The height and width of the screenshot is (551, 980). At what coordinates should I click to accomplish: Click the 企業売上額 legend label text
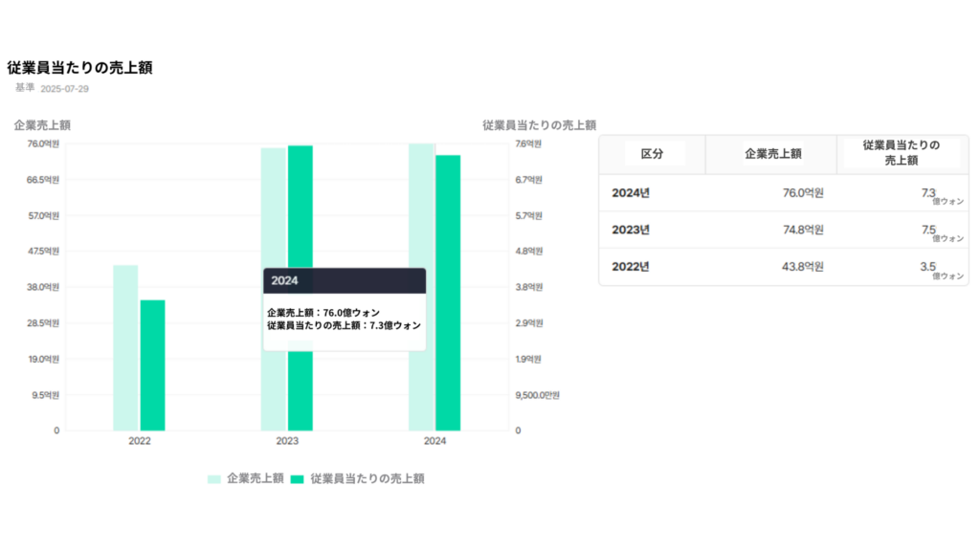click(255, 478)
